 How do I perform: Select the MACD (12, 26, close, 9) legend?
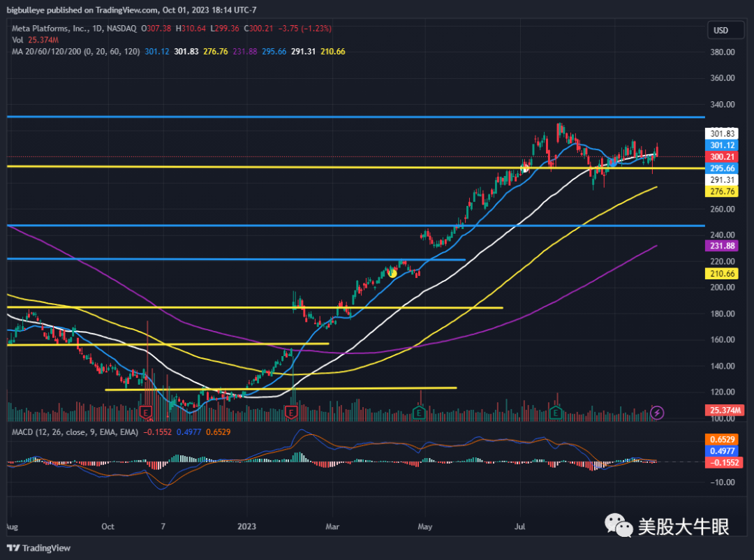coord(75,432)
